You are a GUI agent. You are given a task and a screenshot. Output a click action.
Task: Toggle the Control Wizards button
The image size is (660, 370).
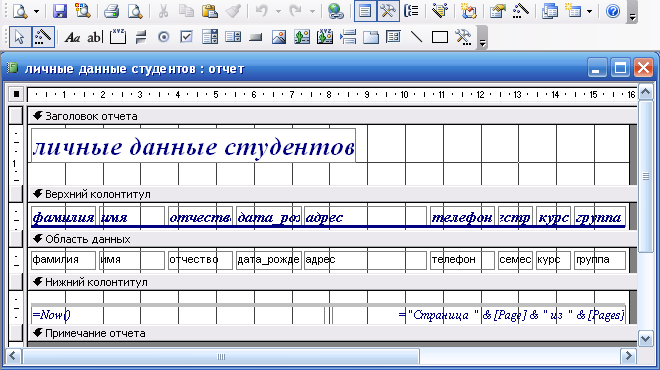coord(43,37)
